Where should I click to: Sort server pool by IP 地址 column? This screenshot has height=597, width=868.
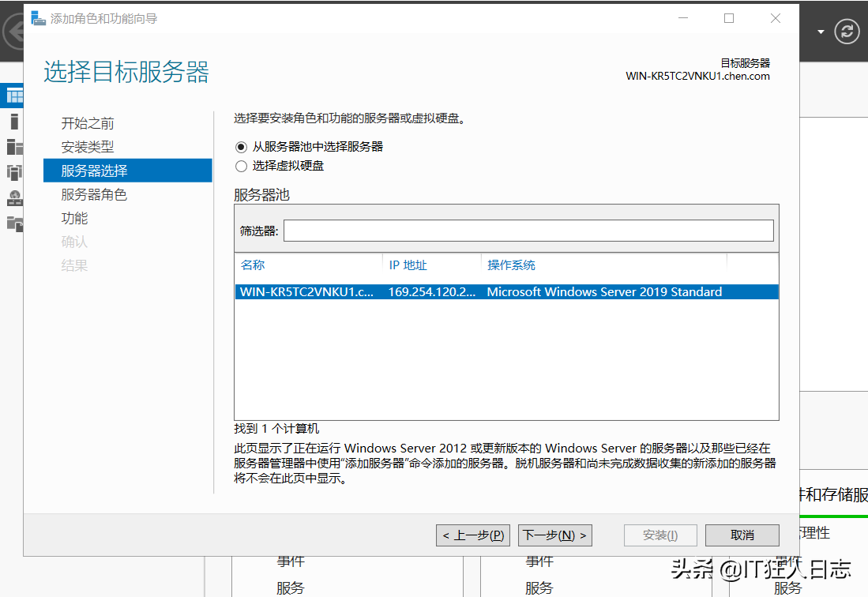point(408,265)
